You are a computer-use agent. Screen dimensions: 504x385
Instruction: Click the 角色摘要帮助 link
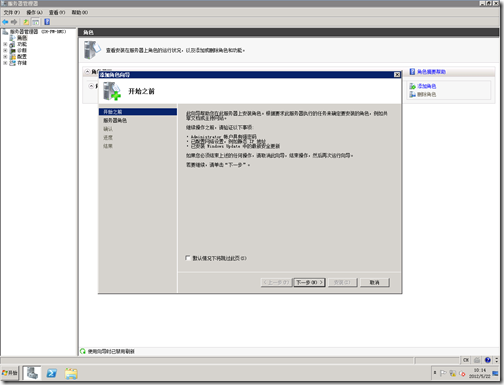[x=431, y=72]
